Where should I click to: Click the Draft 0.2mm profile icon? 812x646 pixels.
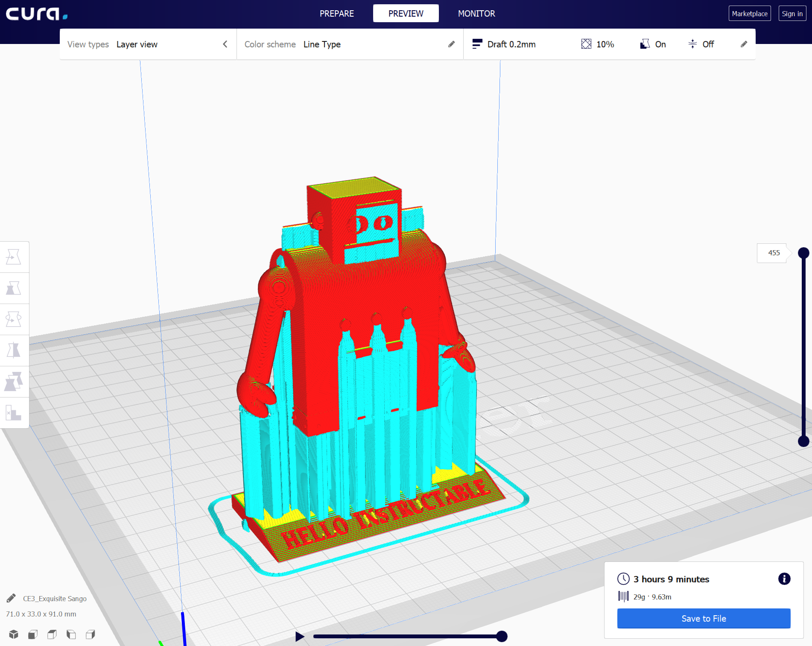[x=477, y=44]
